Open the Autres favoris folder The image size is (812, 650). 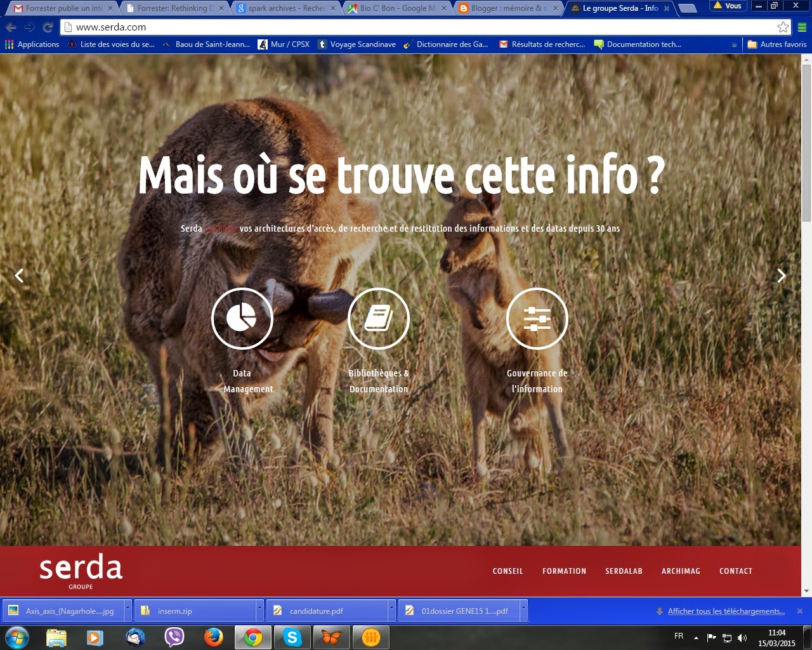pyautogui.click(x=776, y=44)
